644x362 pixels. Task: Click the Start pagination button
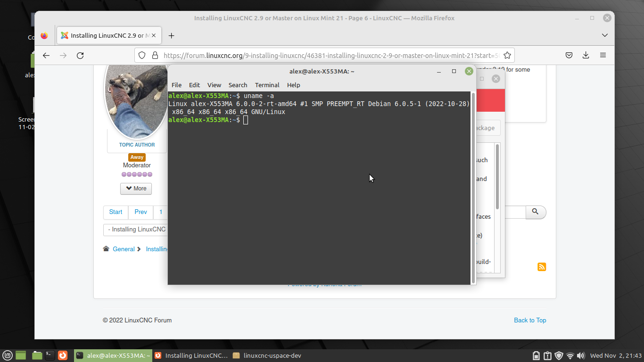coord(116,212)
